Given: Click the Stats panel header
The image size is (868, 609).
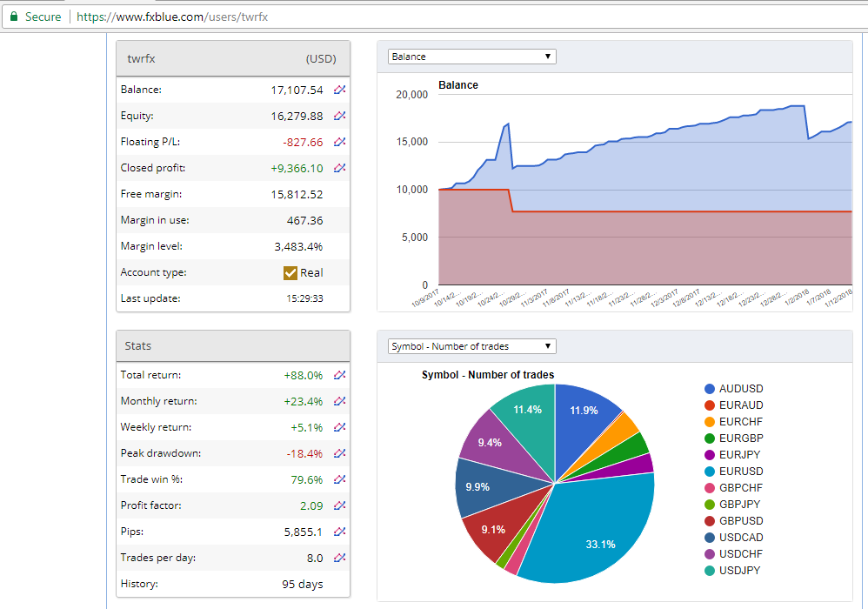Looking at the screenshot, I should pyautogui.click(x=233, y=346).
